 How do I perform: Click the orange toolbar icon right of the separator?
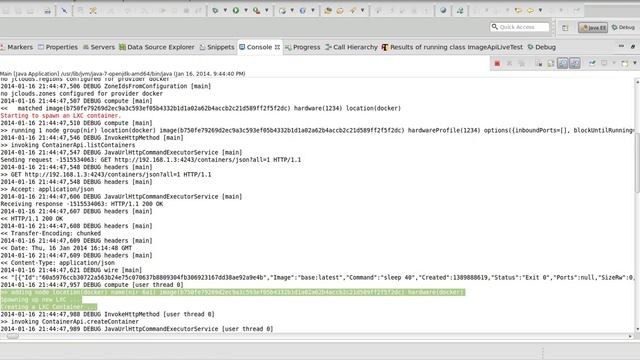[93, 11]
